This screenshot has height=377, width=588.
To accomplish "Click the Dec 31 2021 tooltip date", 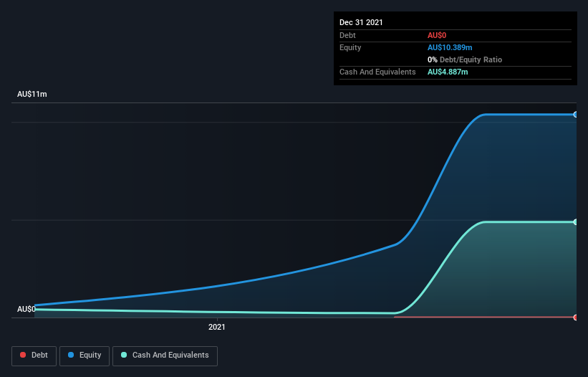I will click(x=361, y=22).
